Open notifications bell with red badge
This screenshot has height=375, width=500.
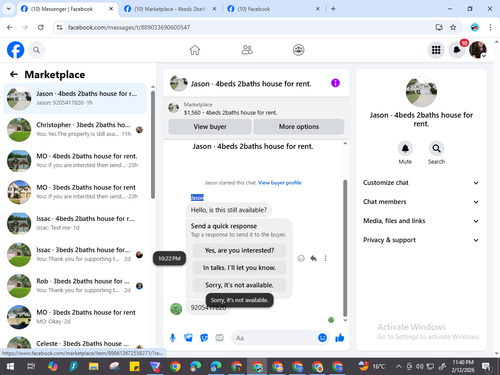tap(457, 50)
